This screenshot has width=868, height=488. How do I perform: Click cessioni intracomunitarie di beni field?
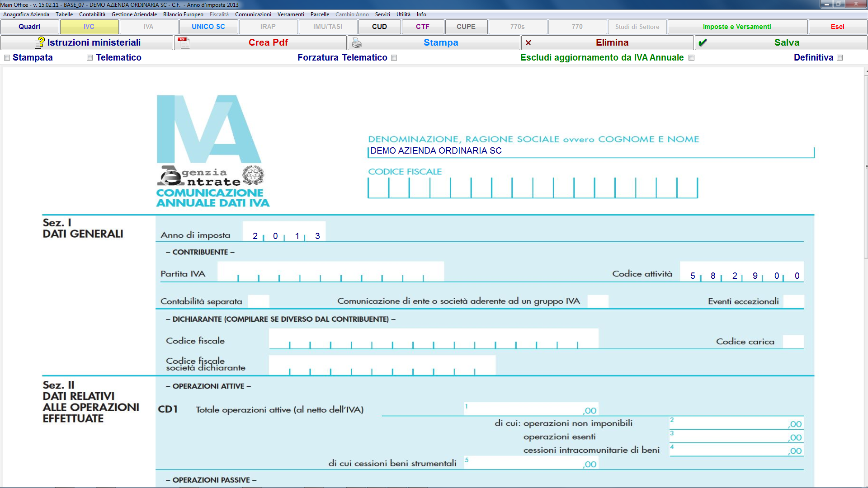736,450
